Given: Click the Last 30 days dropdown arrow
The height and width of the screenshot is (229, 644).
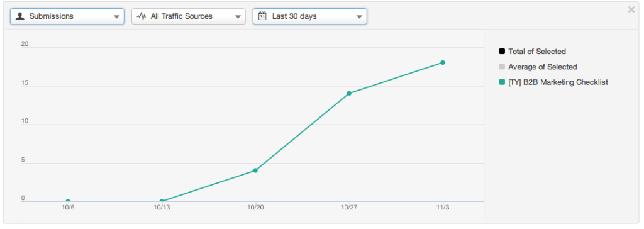Looking at the screenshot, I should click(x=358, y=17).
